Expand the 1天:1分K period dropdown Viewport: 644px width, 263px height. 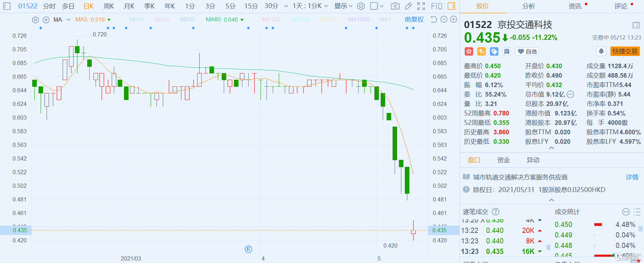point(310,6)
